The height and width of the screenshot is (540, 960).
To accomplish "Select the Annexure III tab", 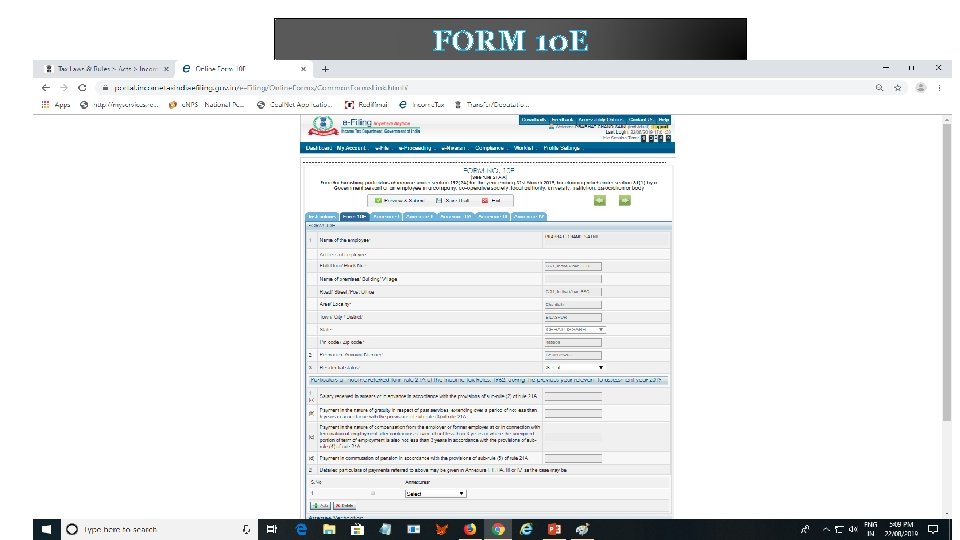I will tap(493, 217).
